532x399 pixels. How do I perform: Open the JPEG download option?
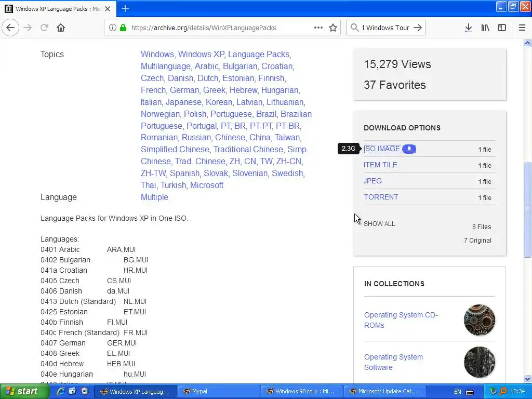[x=373, y=181]
